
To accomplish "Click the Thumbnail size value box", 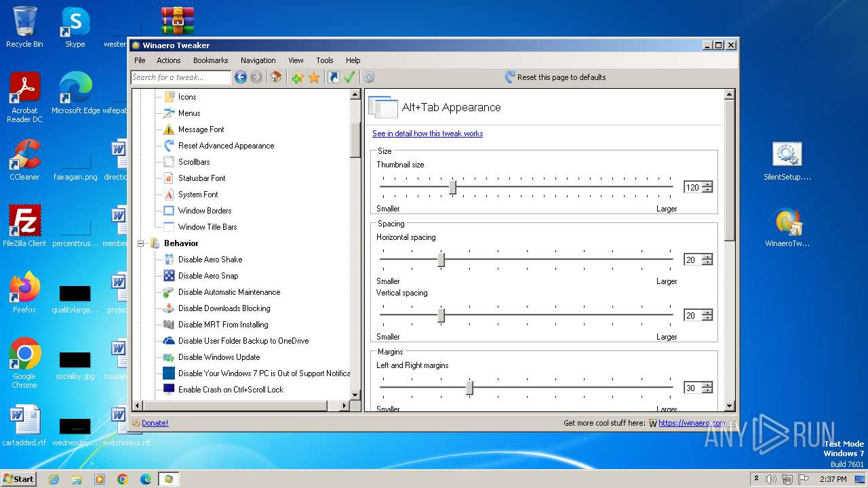I will click(x=692, y=188).
